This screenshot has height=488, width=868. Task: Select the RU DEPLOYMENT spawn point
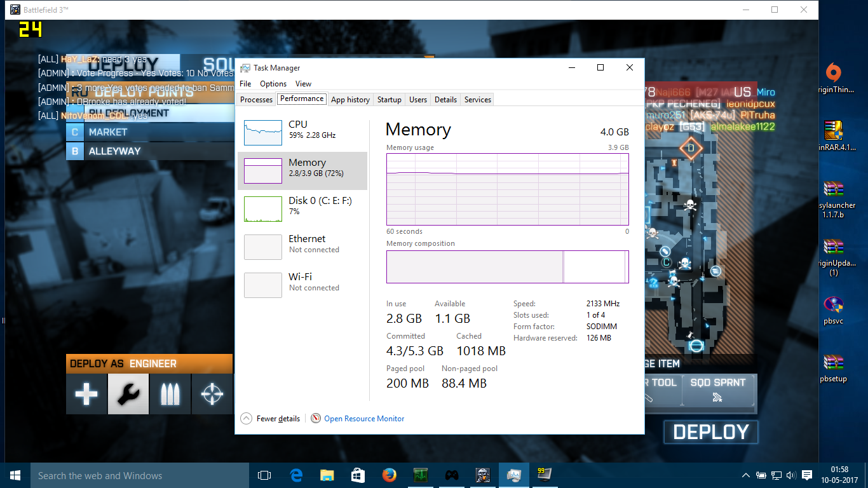tap(150, 113)
